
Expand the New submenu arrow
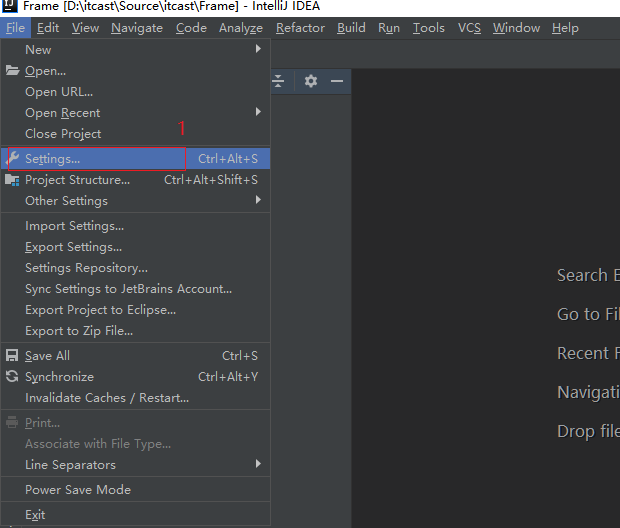(x=258, y=49)
